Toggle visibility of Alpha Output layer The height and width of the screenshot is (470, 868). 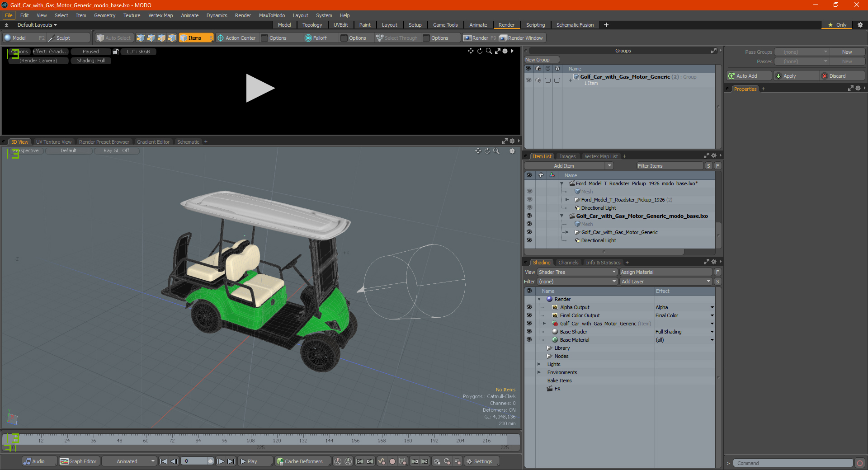click(529, 307)
